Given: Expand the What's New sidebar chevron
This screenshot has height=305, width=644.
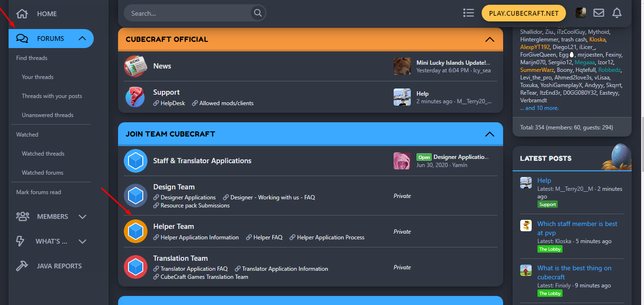Looking at the screenshot, I should click(x=82, y=241).
